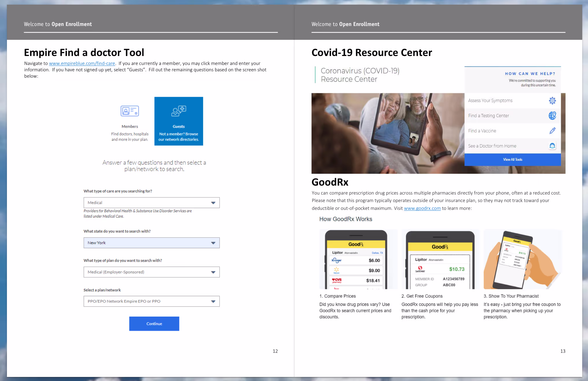The width and height of the screenshot is (588, 381).
Task: Click the Walmart spark logo
Action: 336,270
